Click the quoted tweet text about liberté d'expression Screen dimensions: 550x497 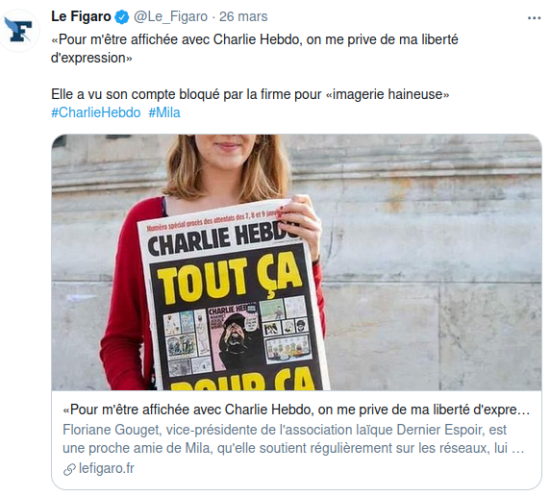[255, 48]
